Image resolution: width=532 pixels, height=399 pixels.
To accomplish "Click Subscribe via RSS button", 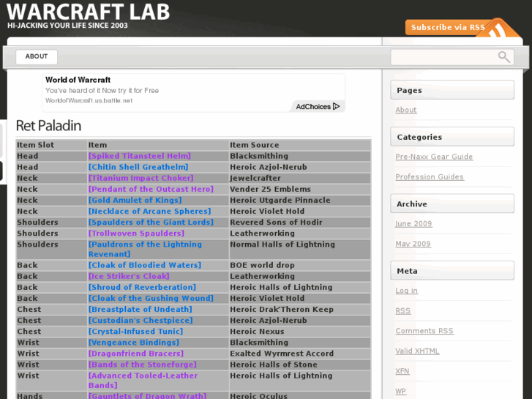I will 448,28.
